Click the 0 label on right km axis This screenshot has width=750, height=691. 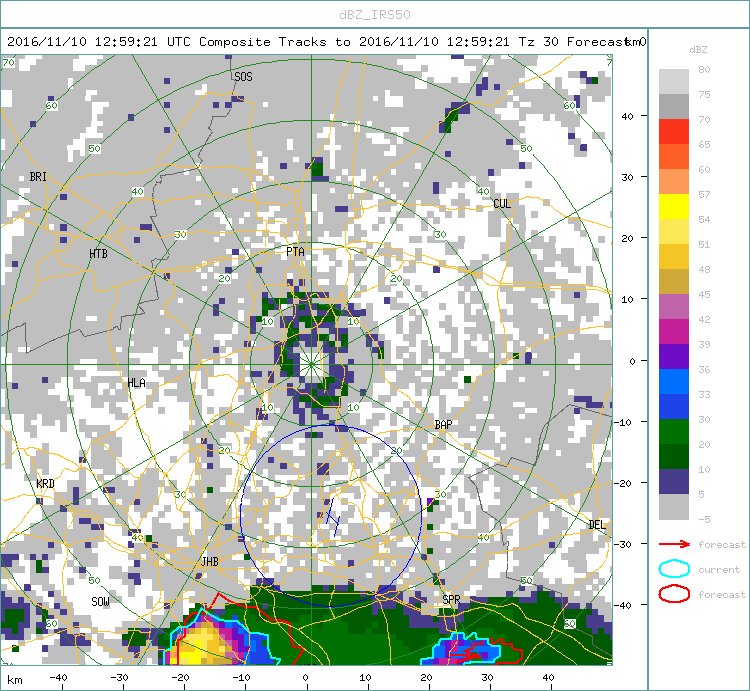coord(632,362)
